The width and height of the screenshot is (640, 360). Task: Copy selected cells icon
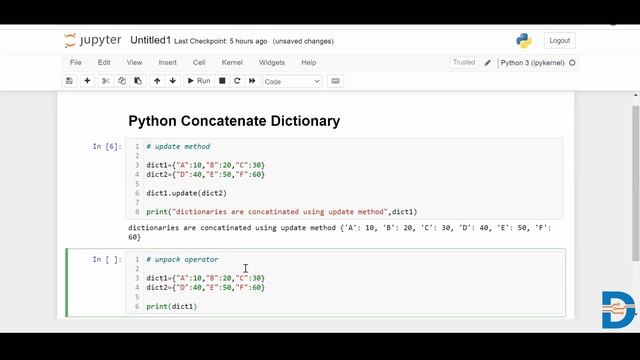122,81
